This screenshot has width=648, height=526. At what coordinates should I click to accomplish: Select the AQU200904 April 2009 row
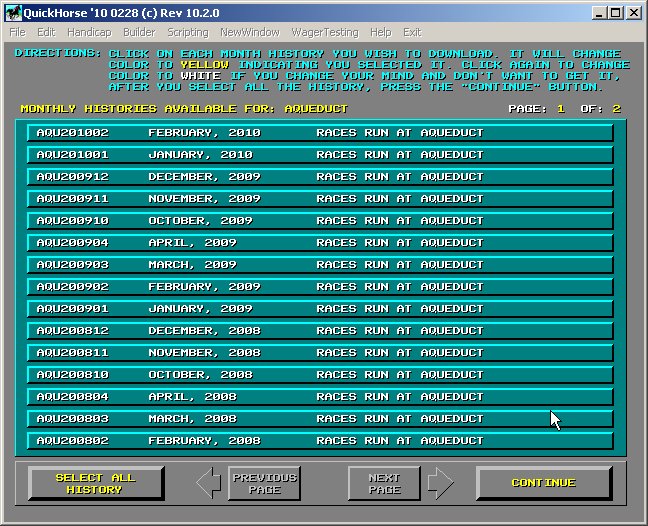point(320,243)
